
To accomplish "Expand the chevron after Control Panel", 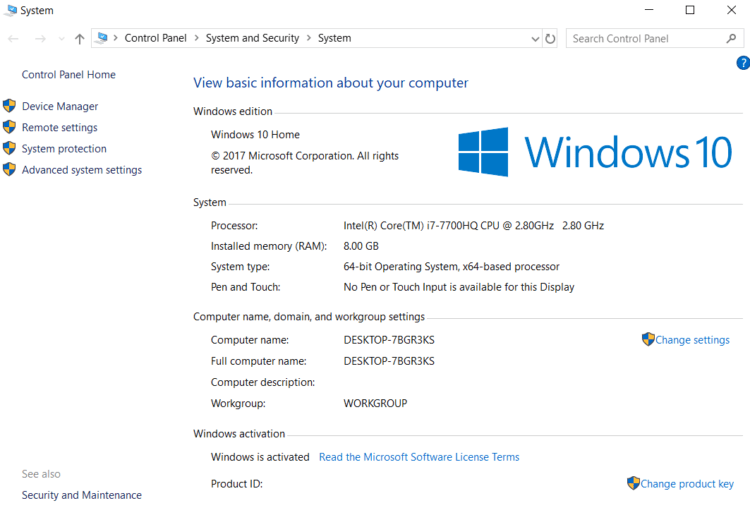I will click(197, 38).
